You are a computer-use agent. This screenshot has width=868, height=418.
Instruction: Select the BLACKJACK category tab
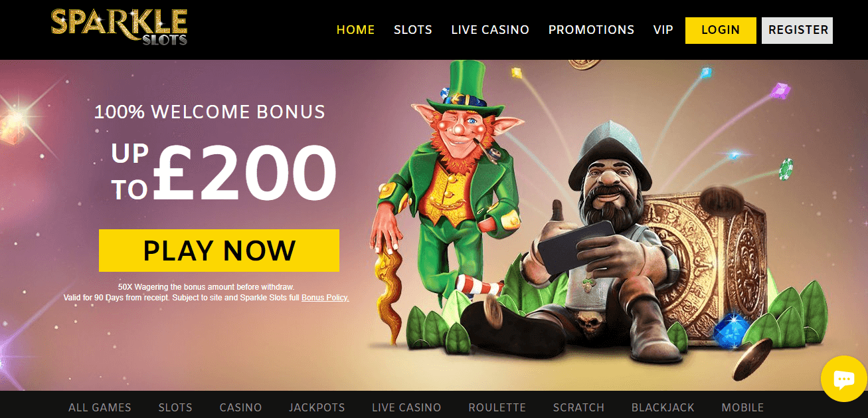[663, 407]
